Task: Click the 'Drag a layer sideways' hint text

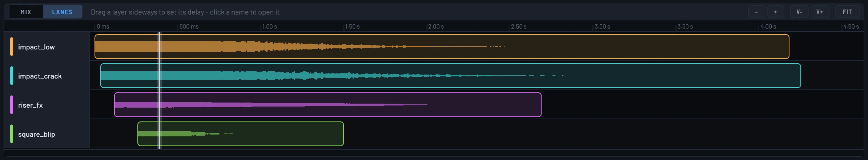Action: 185,12
